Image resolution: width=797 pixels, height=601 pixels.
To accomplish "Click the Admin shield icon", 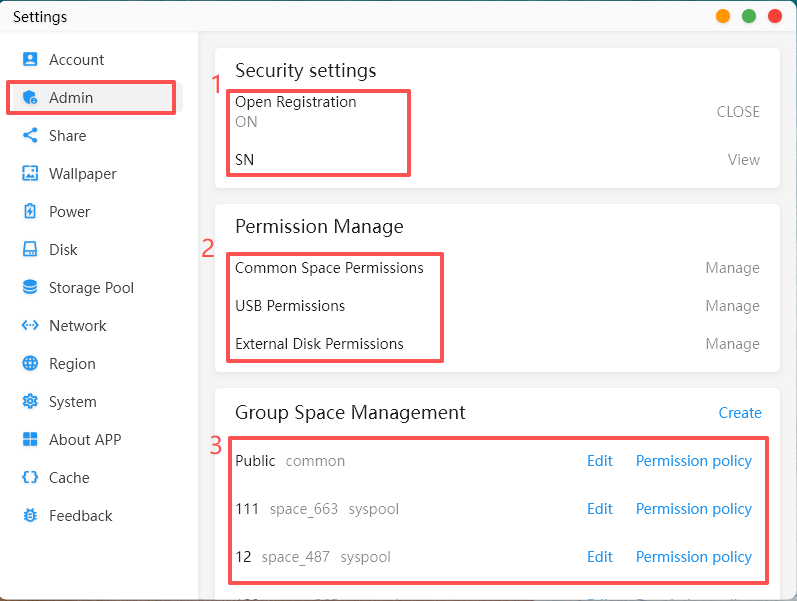I will 30,97.
